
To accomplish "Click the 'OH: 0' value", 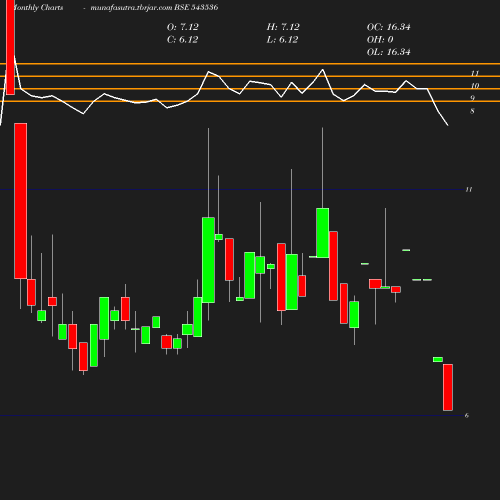I will click(380, 40).
